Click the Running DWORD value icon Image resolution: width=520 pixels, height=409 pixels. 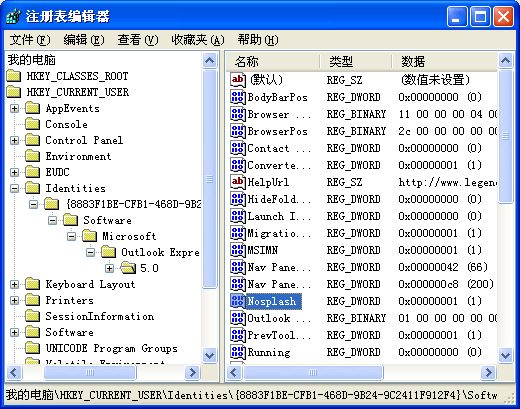(238, 352)
